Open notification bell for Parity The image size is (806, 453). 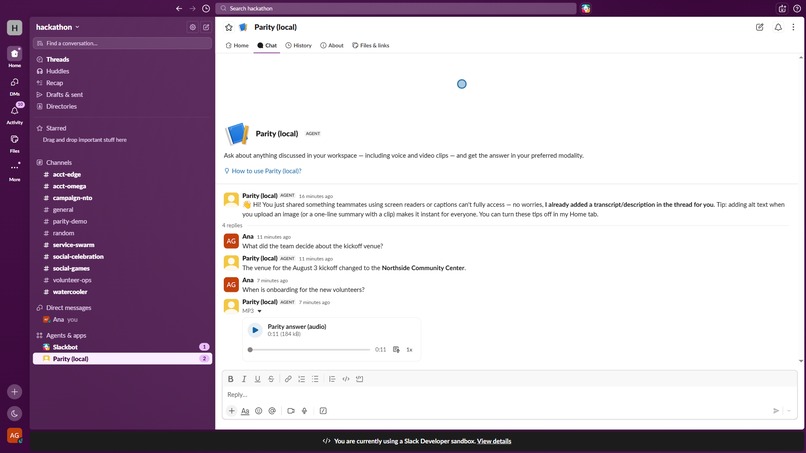tap(778, 27)
